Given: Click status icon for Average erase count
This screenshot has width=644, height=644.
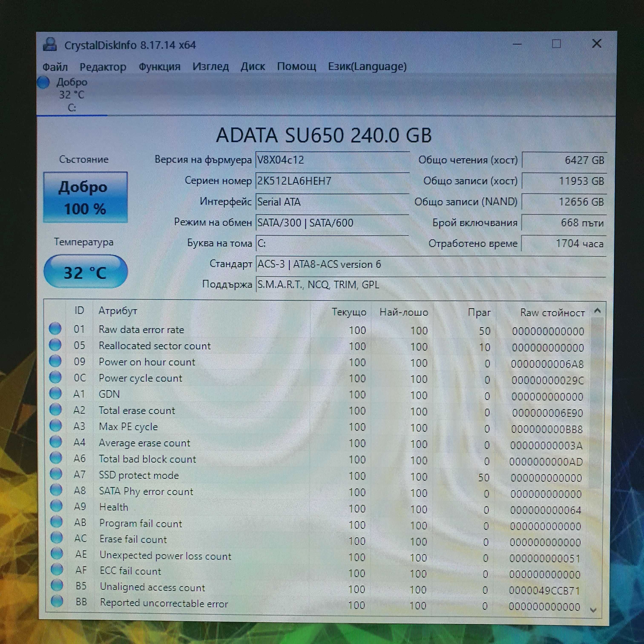Looking at the screenshot, I should coord(56,442).
